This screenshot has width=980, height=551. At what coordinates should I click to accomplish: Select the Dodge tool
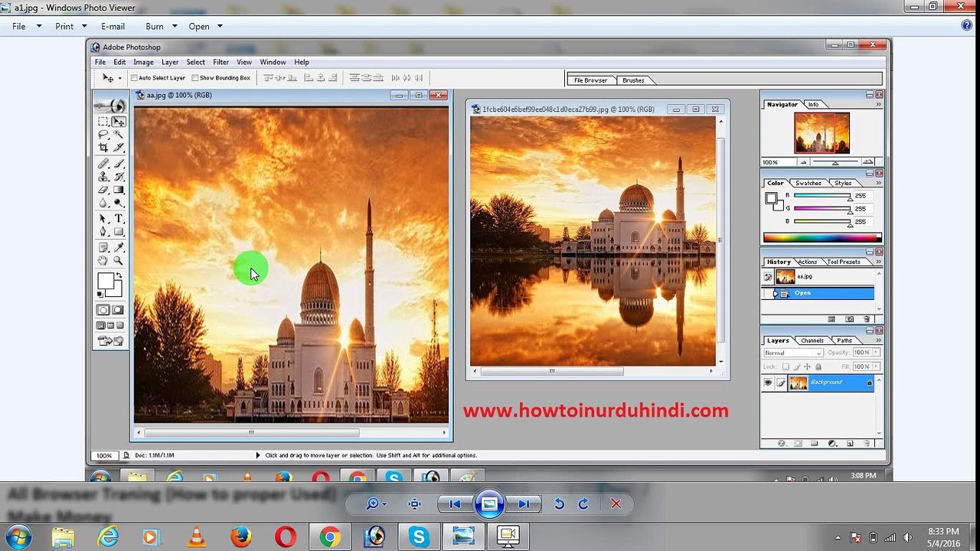(119, 203)
